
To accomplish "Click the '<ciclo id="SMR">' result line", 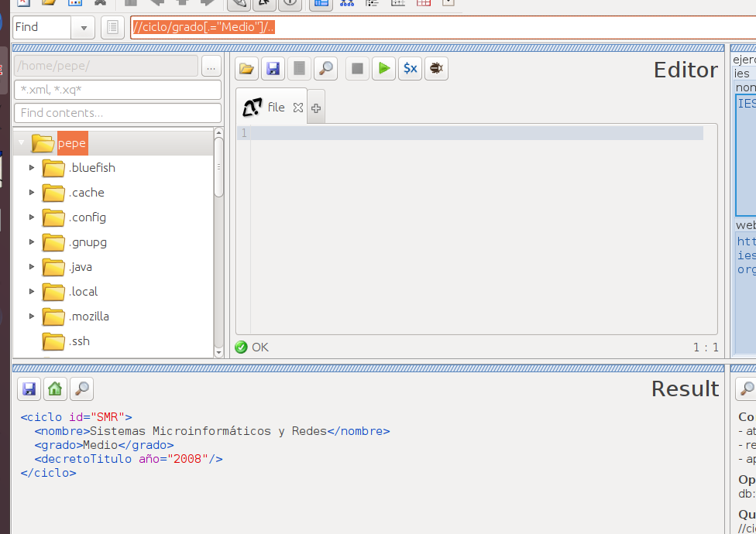I will tap(76, 417).
